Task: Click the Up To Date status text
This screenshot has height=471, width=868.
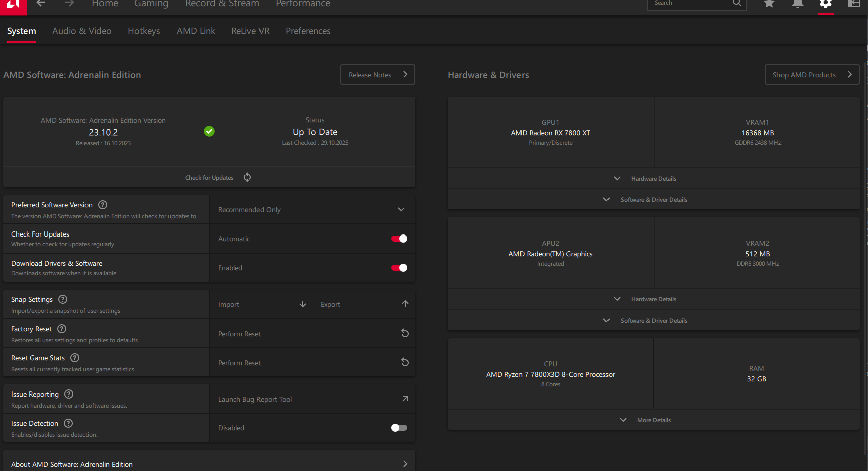Action: pos(315,132)
